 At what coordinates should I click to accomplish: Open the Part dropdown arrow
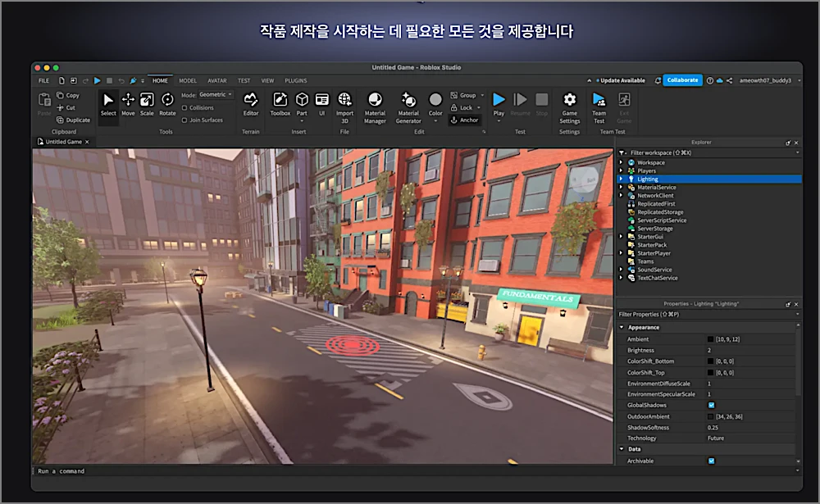click(302, 120)
